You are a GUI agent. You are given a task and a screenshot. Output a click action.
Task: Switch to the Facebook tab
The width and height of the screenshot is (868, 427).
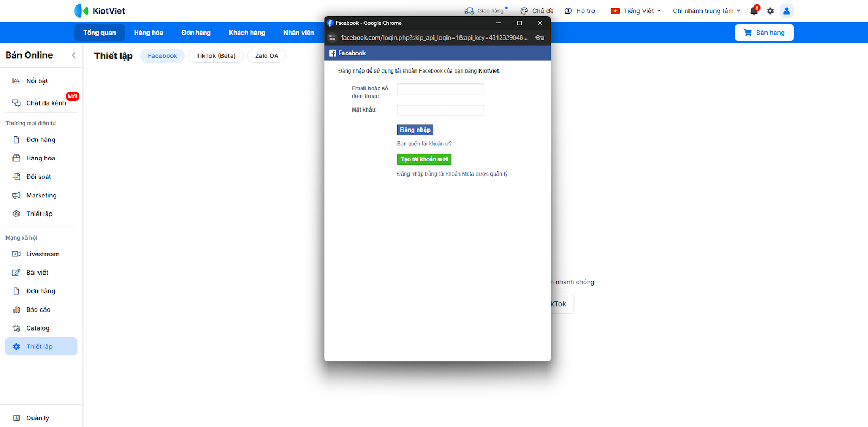click(162, 56)
